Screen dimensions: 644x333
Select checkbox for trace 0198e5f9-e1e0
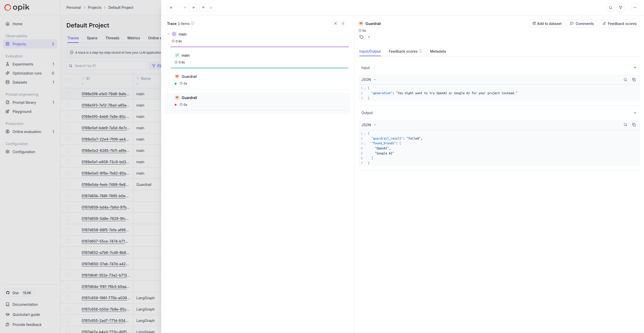[68, 94]
